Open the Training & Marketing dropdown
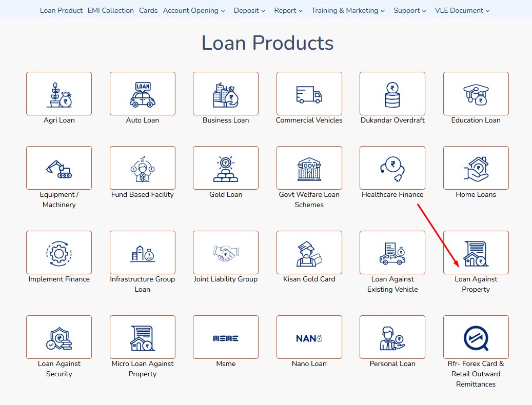 [348, 10]
